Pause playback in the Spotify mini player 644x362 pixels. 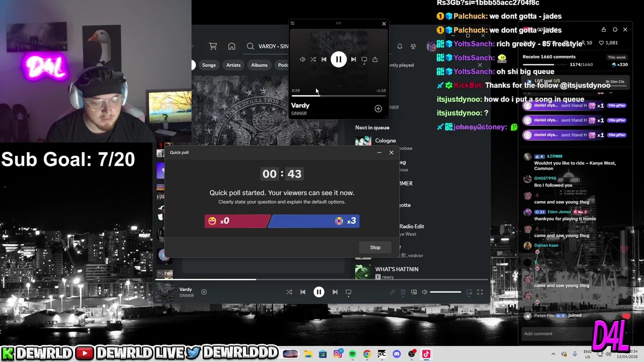(x=339, y=59)
